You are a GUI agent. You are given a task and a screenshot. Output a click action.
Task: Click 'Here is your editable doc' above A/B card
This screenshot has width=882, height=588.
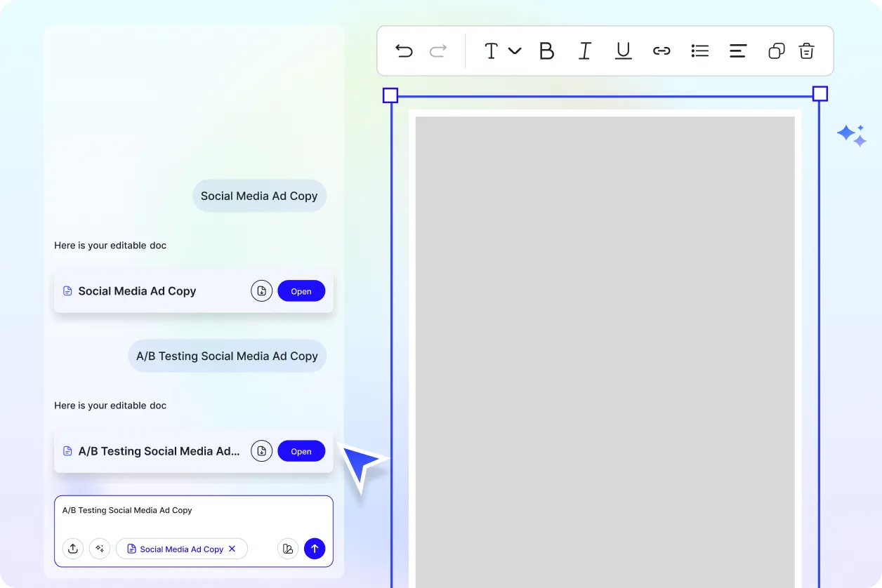pyautogui.click(x=110, y=406)
